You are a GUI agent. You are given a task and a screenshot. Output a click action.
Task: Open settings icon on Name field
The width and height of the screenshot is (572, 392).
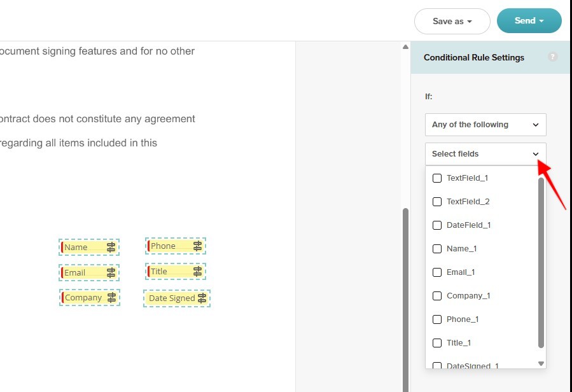[111, 247]
